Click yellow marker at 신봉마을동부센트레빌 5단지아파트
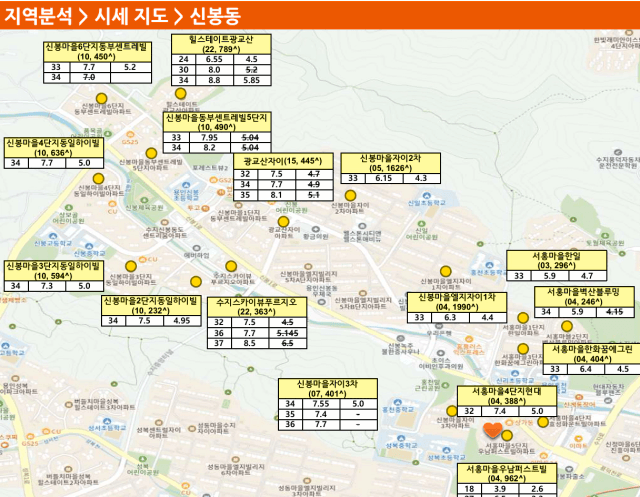 coord(151,153)
